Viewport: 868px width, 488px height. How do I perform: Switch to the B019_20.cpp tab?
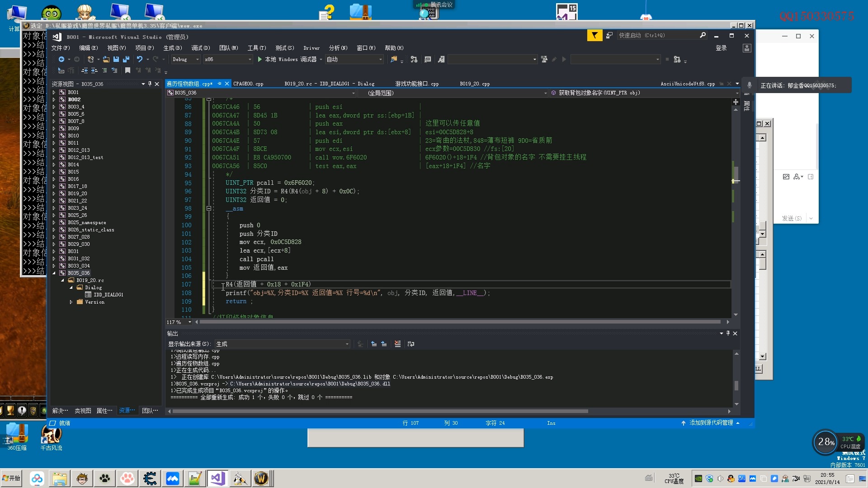click(475, 84)
